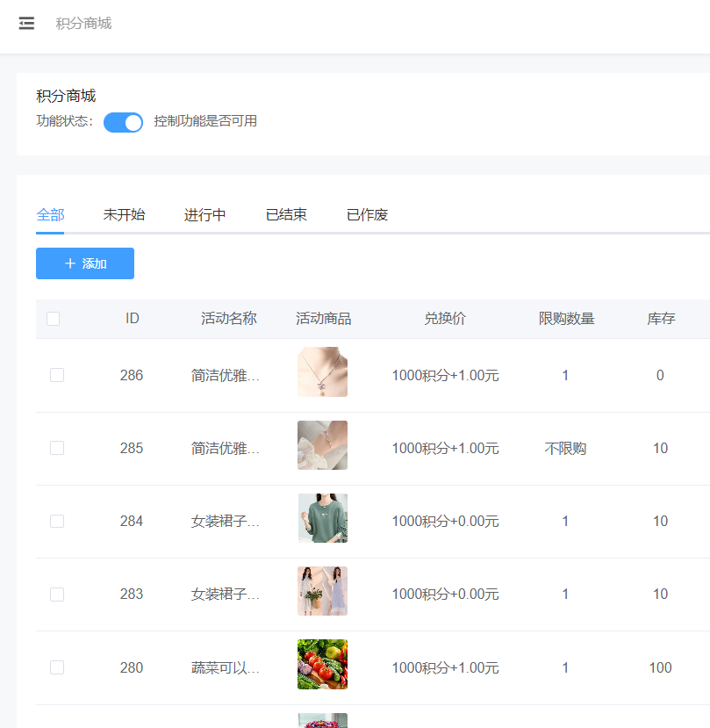The height and width of the screenshot is (728, 710).
Task: View green top thumbnail in row 284
Action: tap(322, 518)
